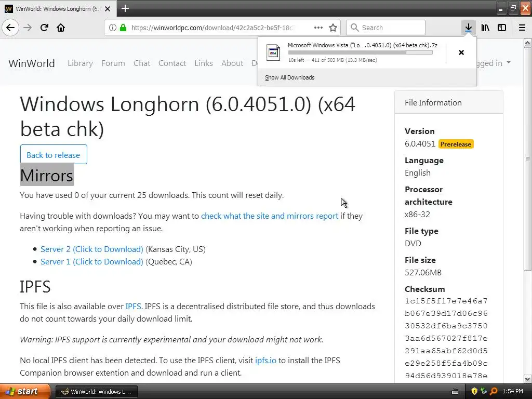Open the Firefox hamburger menu
This screenshot has height=399, width=532.
coord(522,28)
